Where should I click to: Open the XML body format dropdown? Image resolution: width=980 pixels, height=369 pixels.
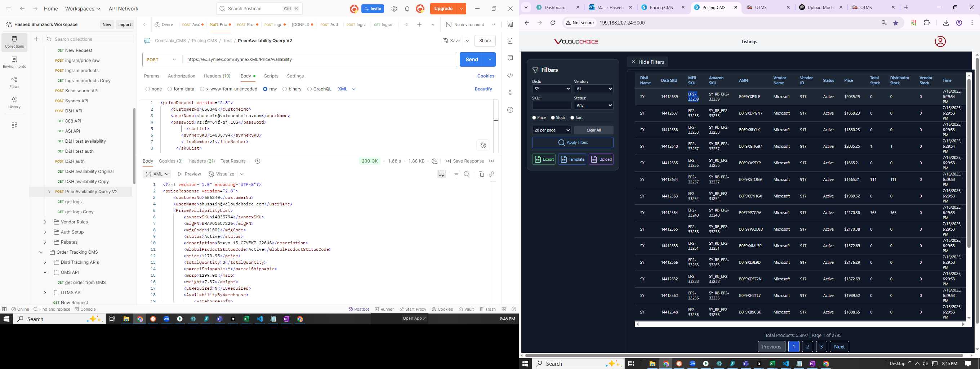click(347, 89)
